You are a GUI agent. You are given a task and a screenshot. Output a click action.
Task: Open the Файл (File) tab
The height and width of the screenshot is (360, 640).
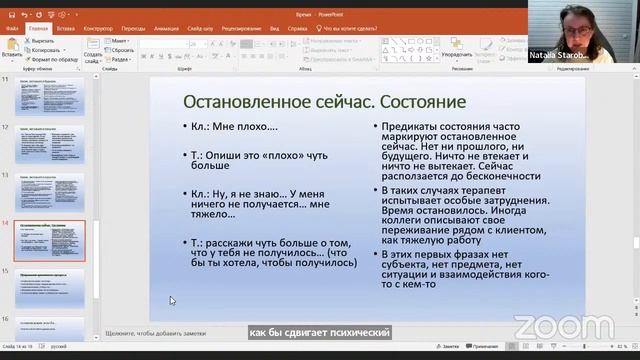coord(12,29)
